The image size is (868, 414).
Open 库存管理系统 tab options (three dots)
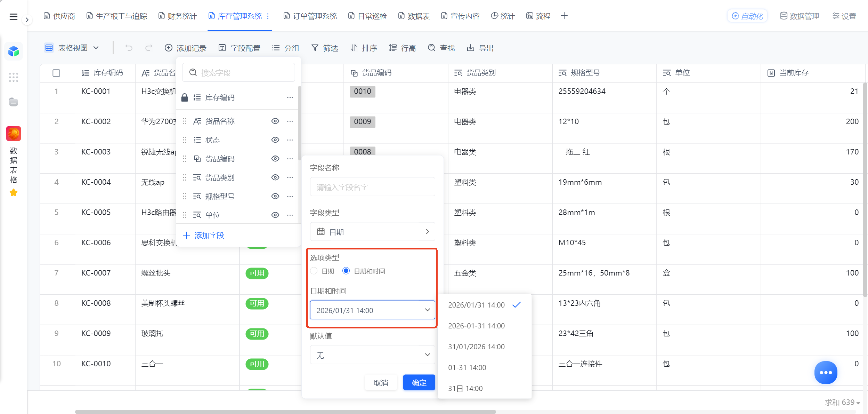click(268, 16)
